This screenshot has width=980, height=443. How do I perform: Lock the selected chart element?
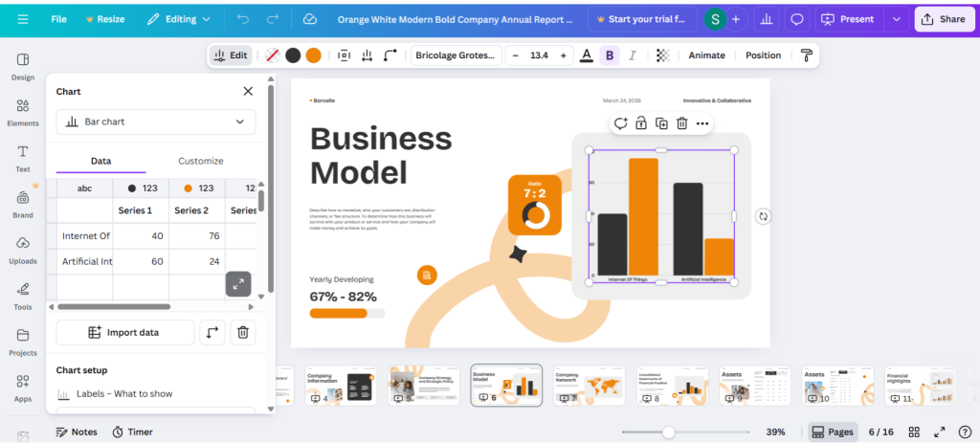pyautogui.click(x=640, y=123)
